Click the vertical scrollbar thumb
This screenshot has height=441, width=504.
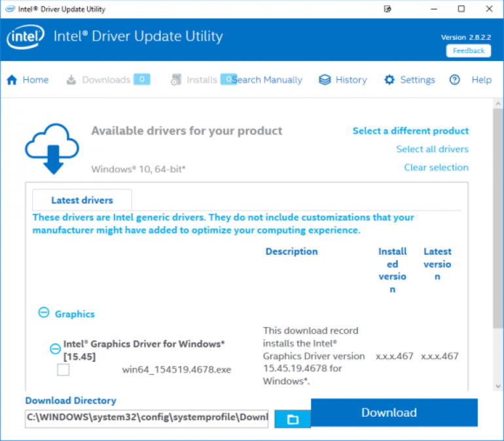point(498,219)
